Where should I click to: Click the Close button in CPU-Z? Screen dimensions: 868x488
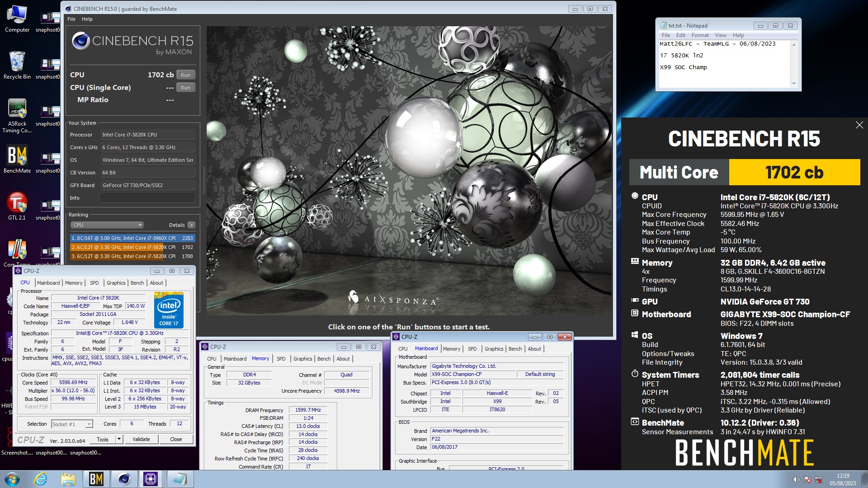(176, 439)
